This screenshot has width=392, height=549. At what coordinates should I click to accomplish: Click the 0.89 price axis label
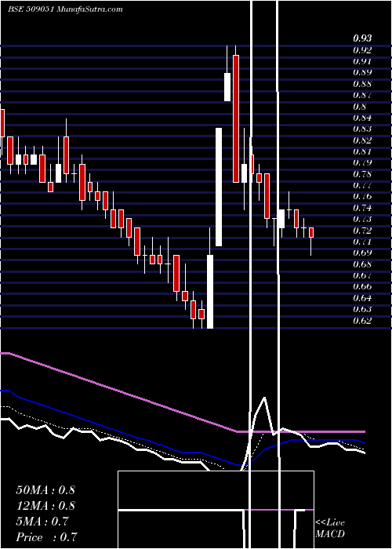pyautogui.click(x=362, y=72)
